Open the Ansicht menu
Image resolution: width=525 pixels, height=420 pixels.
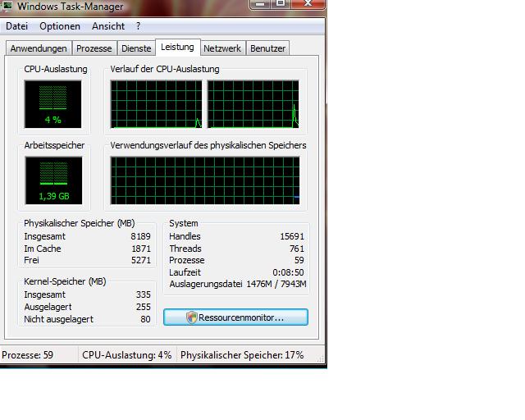point(108,26)
